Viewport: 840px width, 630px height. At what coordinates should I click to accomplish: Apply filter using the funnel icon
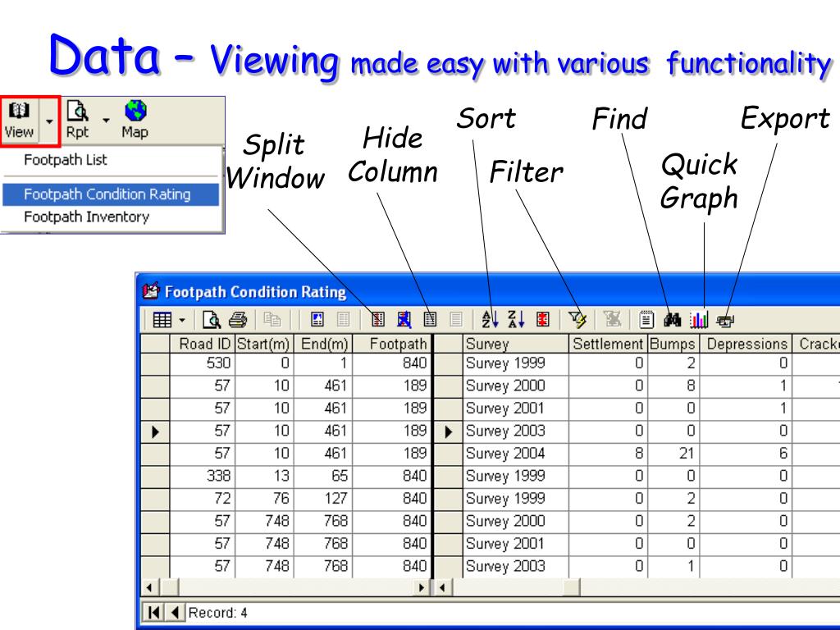point(578,317)
